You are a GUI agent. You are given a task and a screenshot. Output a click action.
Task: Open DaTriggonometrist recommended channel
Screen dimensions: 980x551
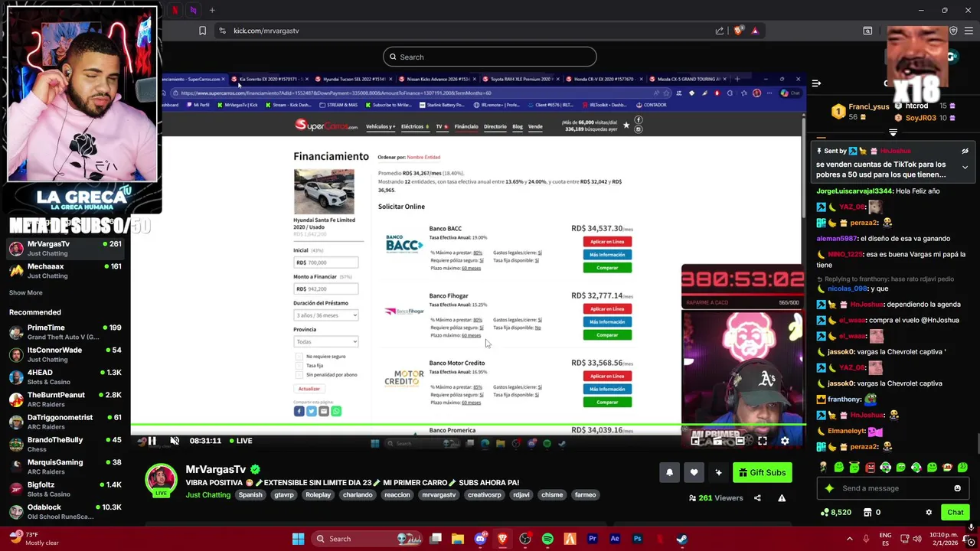click(66, 422)
